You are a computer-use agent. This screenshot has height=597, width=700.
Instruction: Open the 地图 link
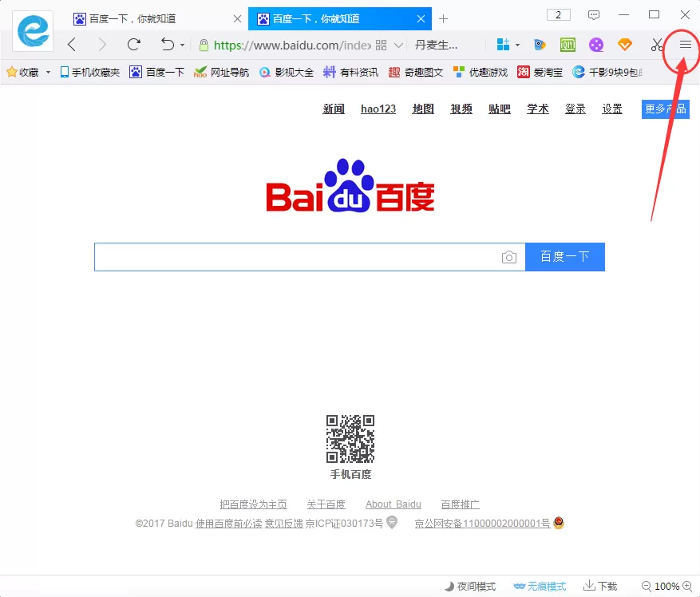[423, 109]
